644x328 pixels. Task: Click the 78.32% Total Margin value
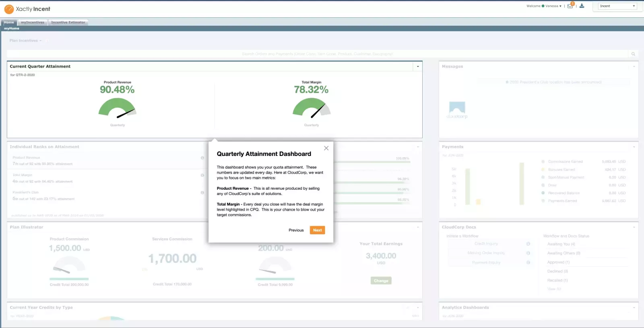[x=311, y=90]
